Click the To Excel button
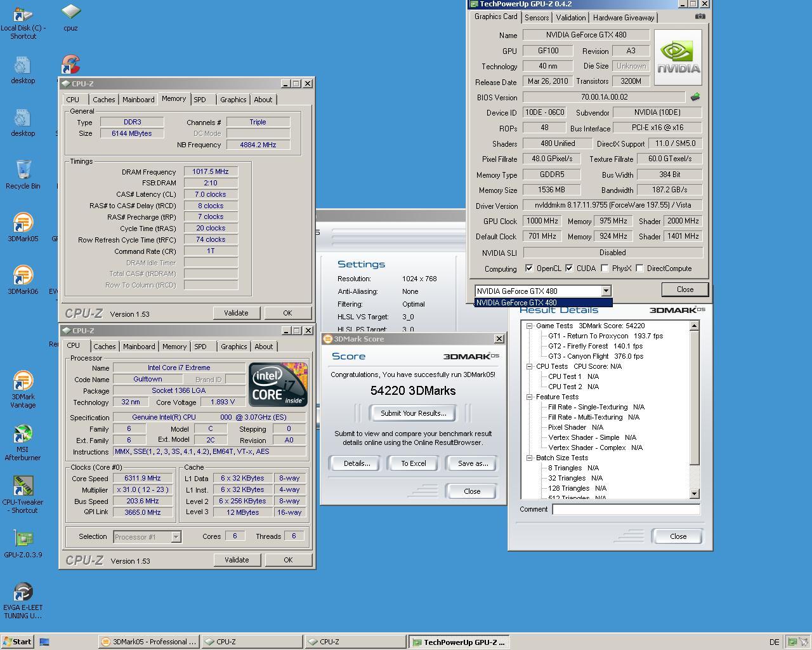812x650 pixels. pyautogui.click(x=414, y=463)
